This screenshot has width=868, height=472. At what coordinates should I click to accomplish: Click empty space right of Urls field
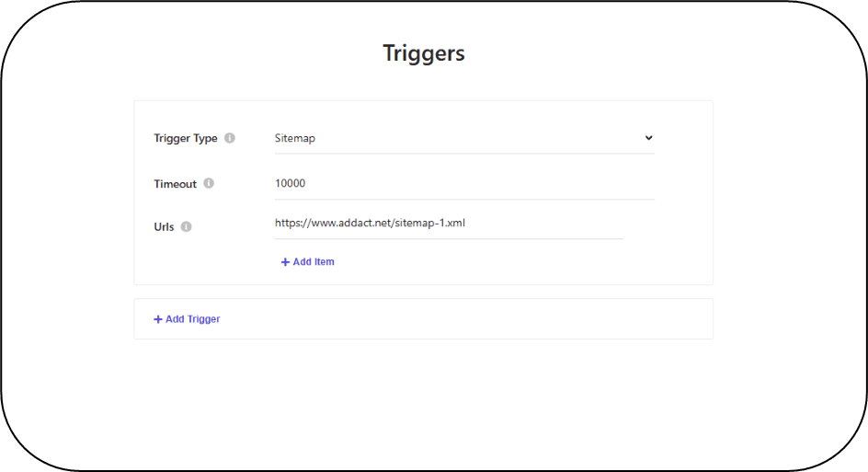click(x=667, y=224)
